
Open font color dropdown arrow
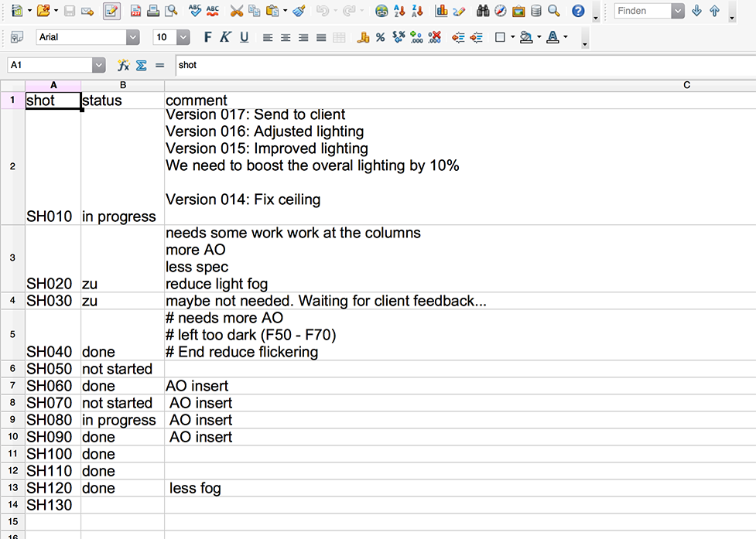point(566,37)
